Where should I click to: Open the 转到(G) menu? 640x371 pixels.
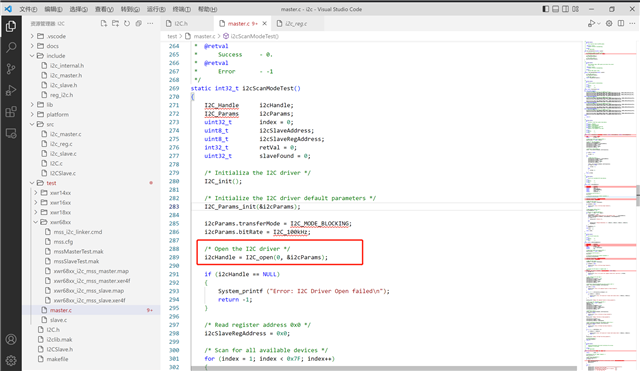coord(130,9)
